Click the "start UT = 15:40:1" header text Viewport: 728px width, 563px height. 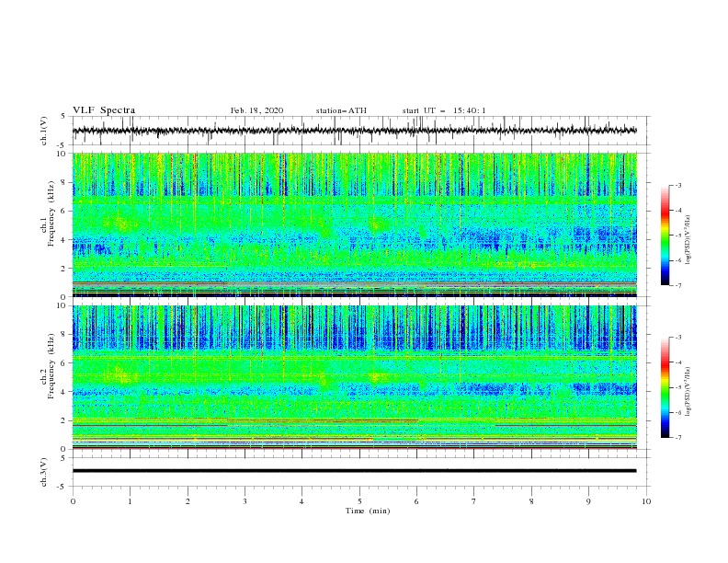point(444,110)
